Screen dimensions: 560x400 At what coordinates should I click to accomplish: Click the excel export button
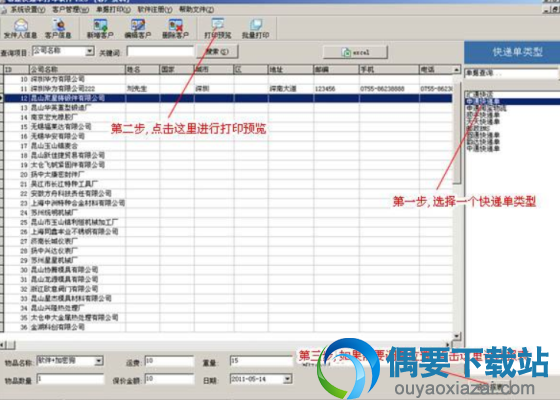point(355,52)
